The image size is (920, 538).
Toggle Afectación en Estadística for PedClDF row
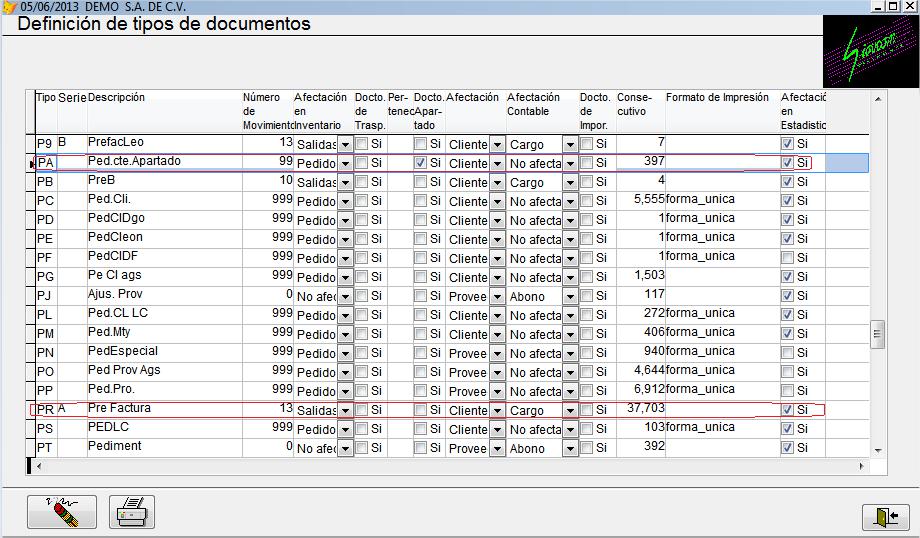coord(787,258)
